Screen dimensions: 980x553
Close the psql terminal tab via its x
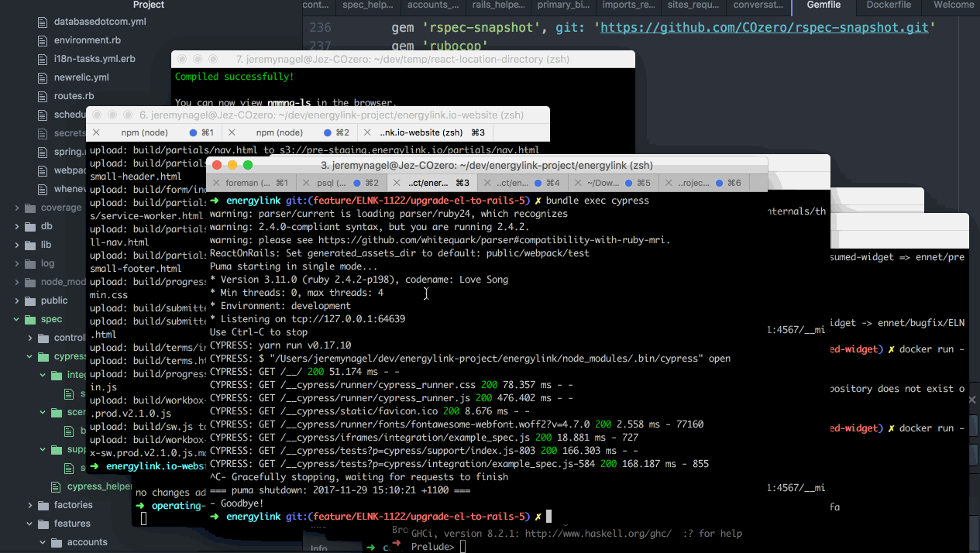tap(308, 183)
